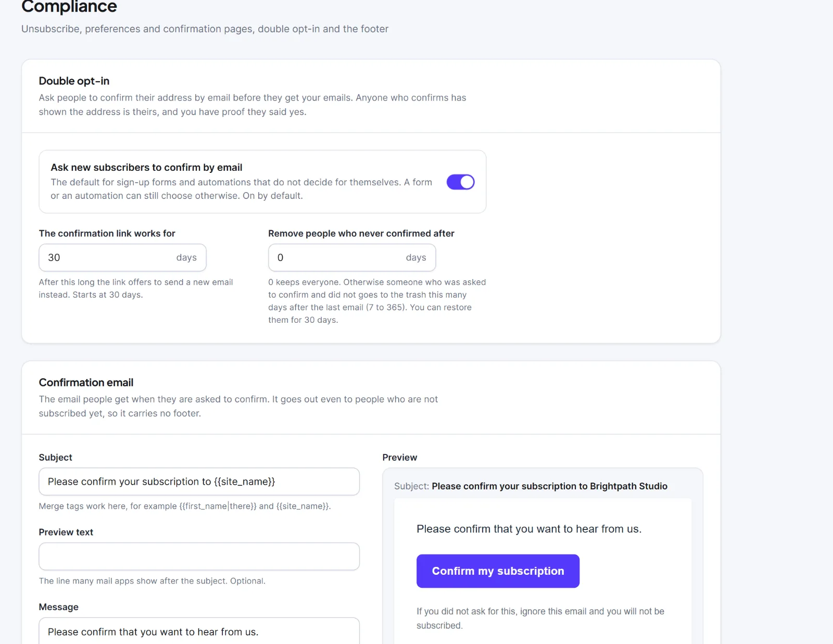This screenshot has width=833, height=644.
Task: Click the "0 keeps everyone" helper text
Action: [x=377, y=301]
